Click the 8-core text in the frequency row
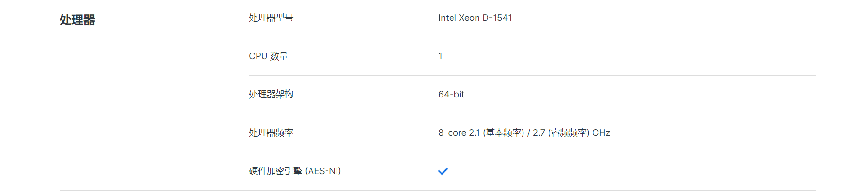The image size is (868, 195). (452, 133)
